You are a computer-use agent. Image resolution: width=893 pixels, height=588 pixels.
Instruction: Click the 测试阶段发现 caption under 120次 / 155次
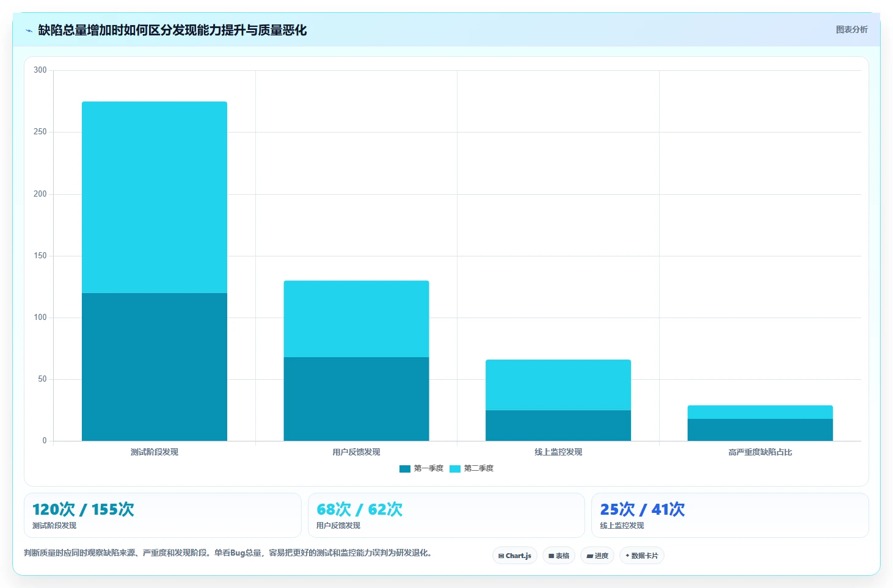click(54, 526)
